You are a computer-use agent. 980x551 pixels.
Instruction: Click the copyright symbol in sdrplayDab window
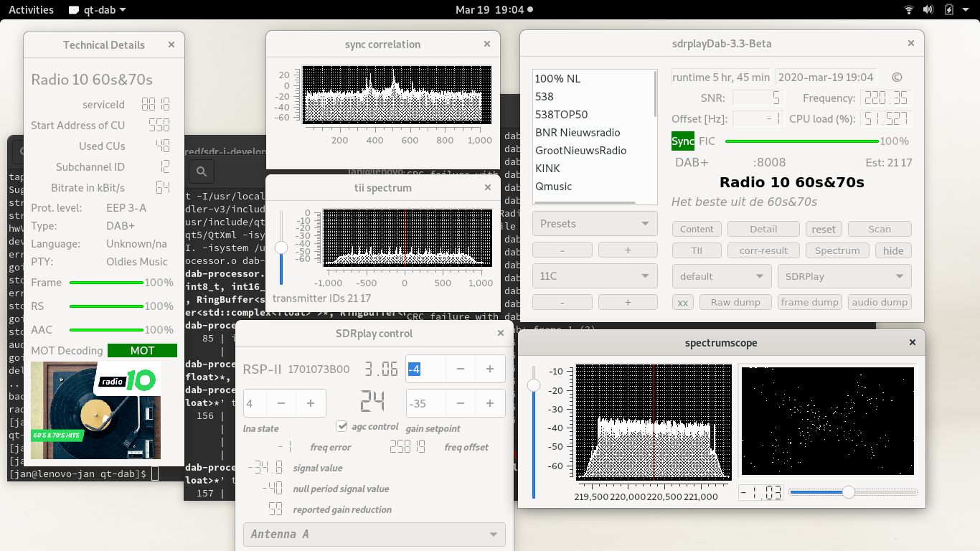pos(897,77)
